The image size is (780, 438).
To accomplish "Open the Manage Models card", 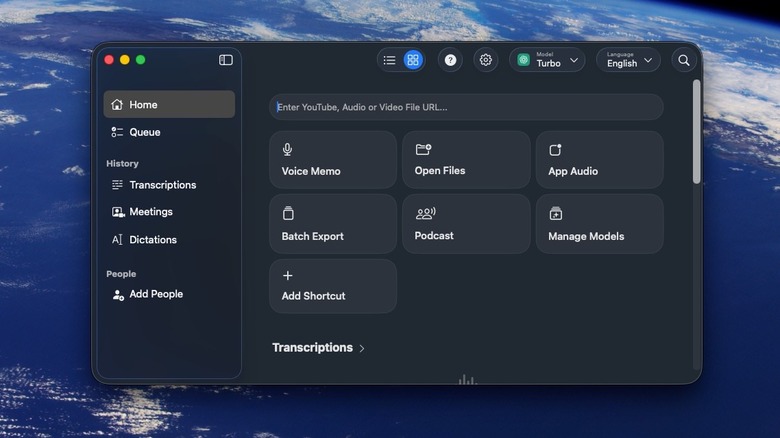I will click(x=599, y=224).
